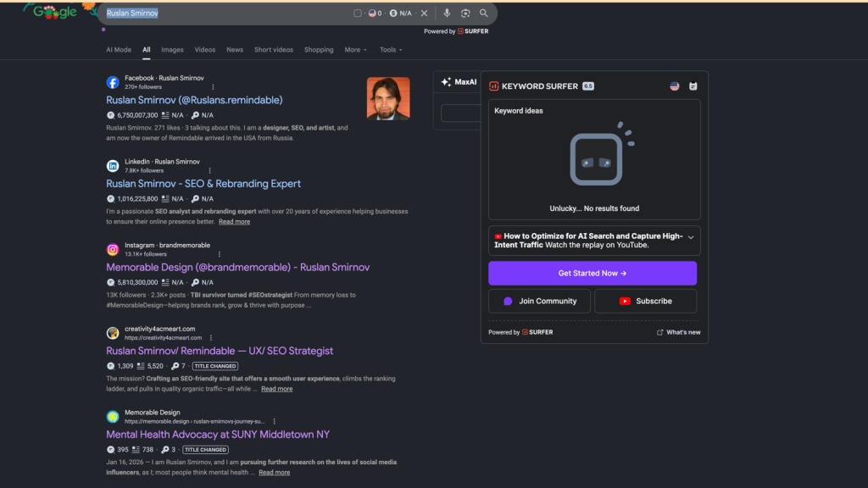Expand the AI Search webinar banner chevron
This screenshot has height=488, width=868.
click(x=691, y=237)
